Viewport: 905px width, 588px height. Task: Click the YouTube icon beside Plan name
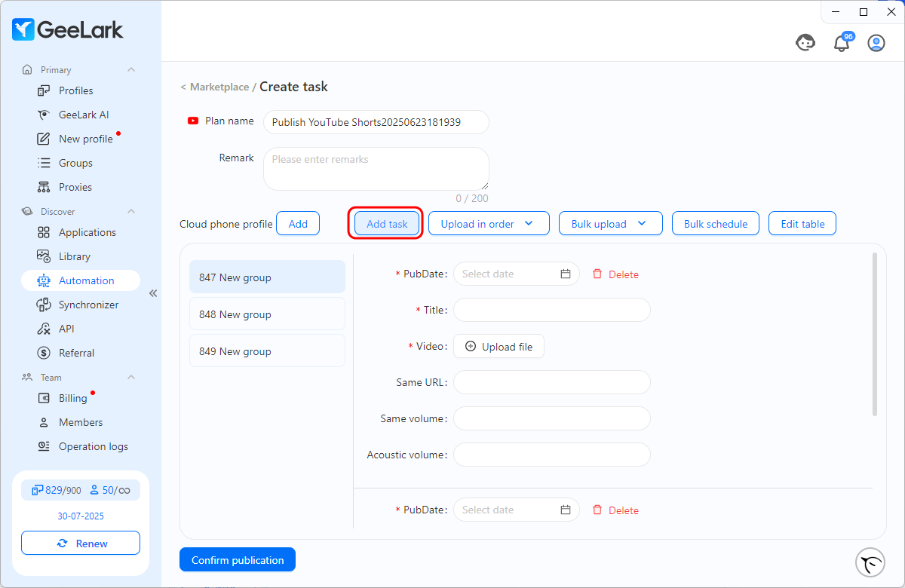(193, 121)
